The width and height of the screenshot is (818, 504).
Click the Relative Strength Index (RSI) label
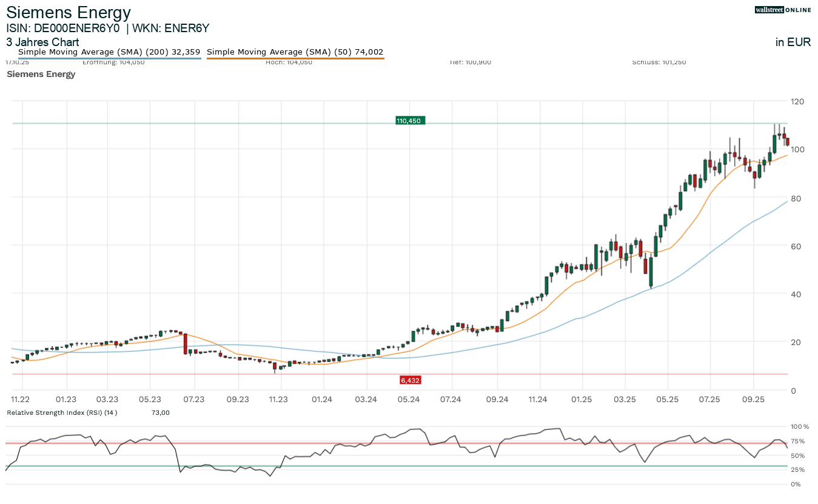tap(61, 413)
